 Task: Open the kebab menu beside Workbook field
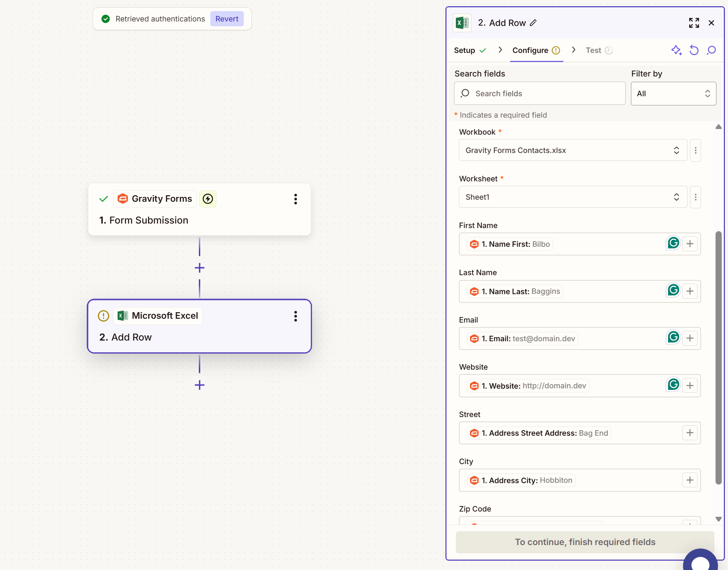(695, 150)
